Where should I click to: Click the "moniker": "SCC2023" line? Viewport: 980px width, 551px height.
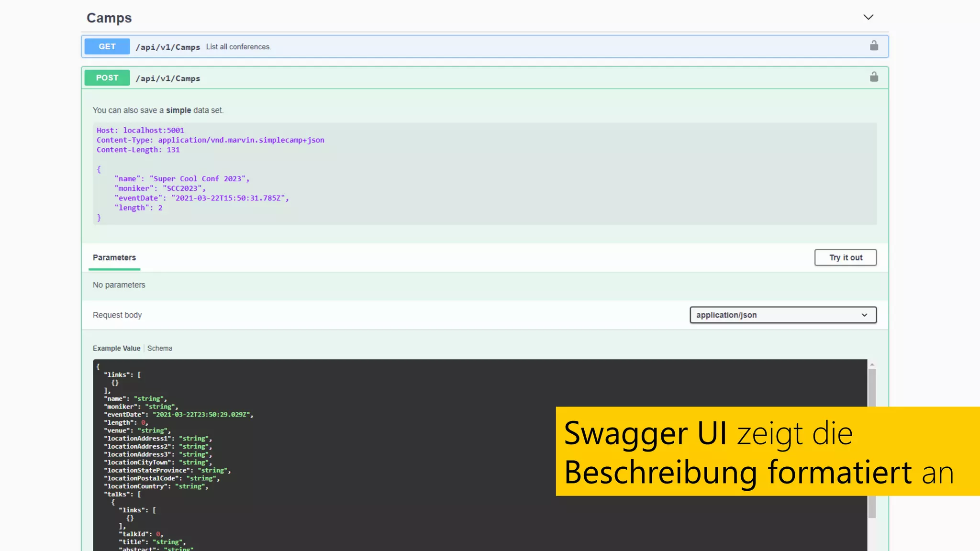[160, 188]
